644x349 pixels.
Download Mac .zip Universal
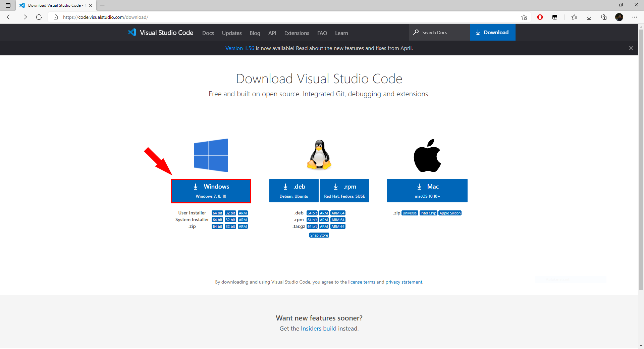[x=410, y=213]
